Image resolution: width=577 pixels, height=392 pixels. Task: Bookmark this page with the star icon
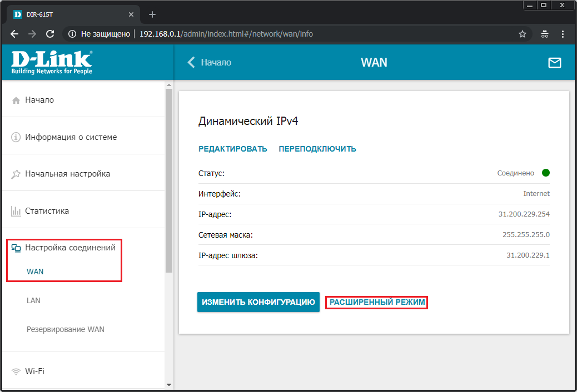click(x=522, y=34)
